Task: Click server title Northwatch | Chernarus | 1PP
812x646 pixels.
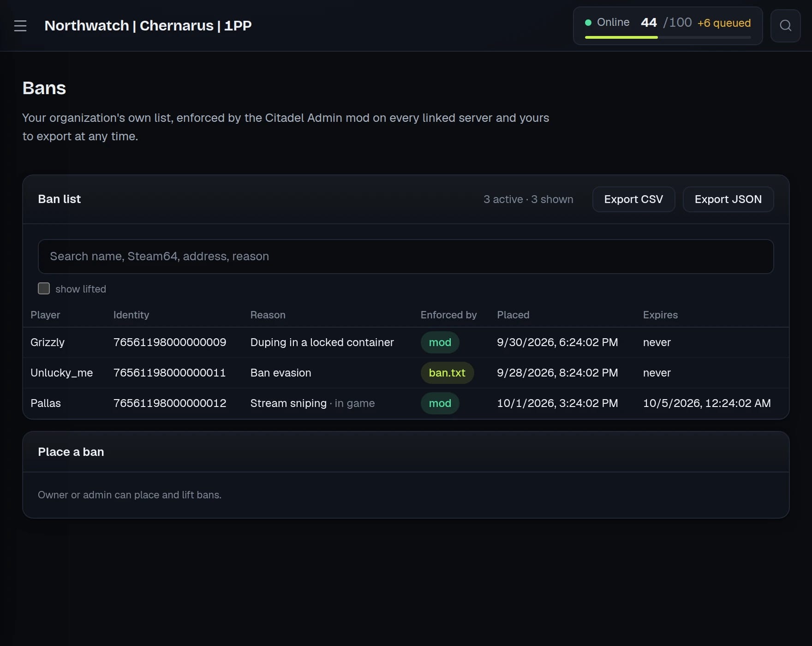Action: pos(148,26)
